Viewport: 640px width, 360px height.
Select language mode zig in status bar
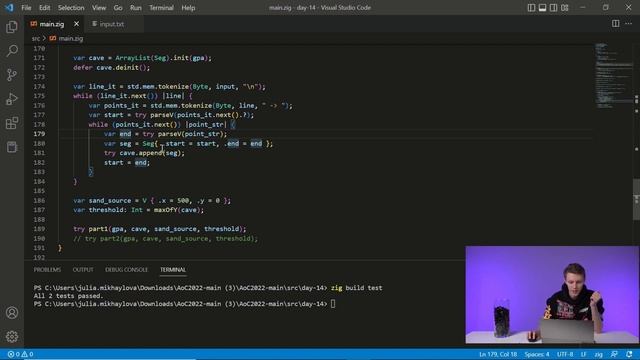598,354
